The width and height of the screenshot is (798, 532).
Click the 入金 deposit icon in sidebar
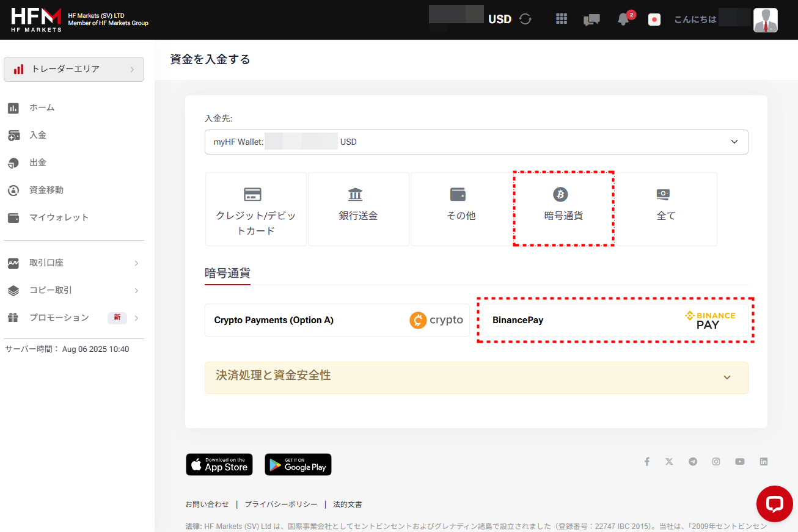tap(13, 136)
